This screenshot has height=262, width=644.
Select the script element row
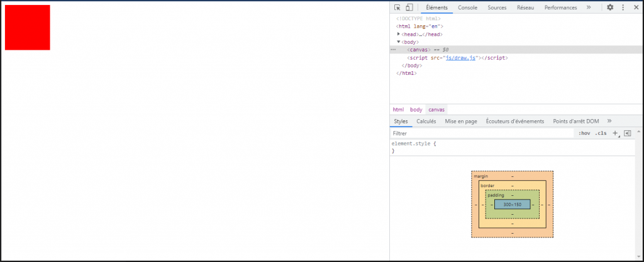click(x=516, y=58)
